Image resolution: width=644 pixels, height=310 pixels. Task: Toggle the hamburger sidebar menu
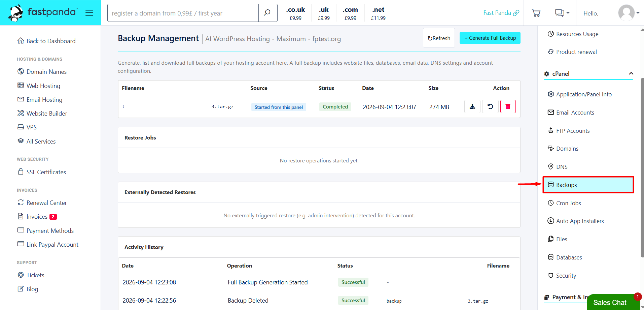click(89, 13)
